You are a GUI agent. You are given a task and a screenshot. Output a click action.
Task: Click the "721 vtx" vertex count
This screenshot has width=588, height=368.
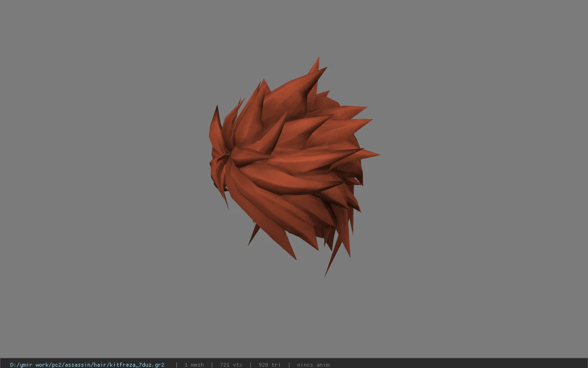[x=231, y=365]
